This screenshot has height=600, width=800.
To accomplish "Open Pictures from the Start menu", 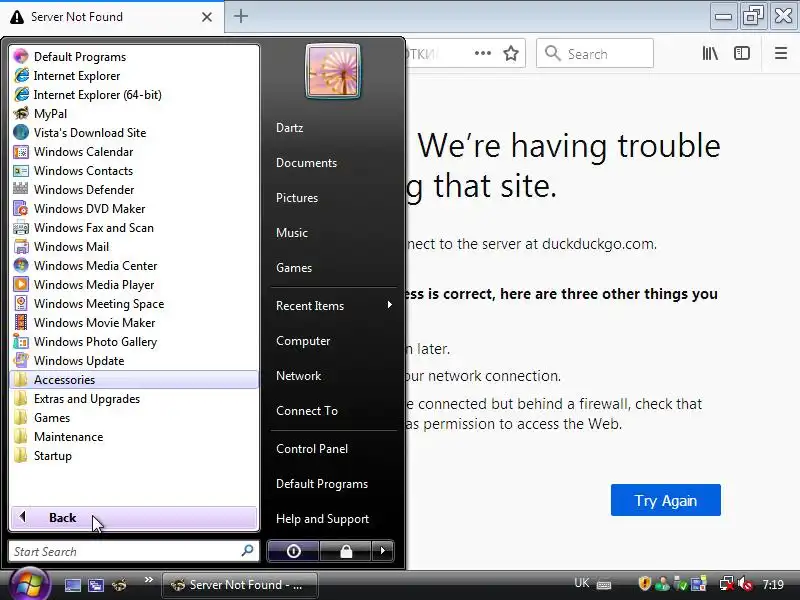I will pos(296,198).
